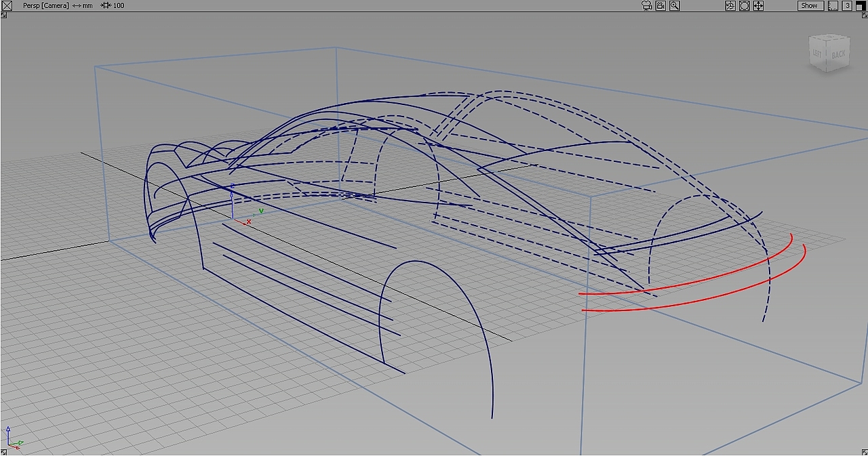Select the camera move icon in the viewport toolbar

[x=646, y=5]
